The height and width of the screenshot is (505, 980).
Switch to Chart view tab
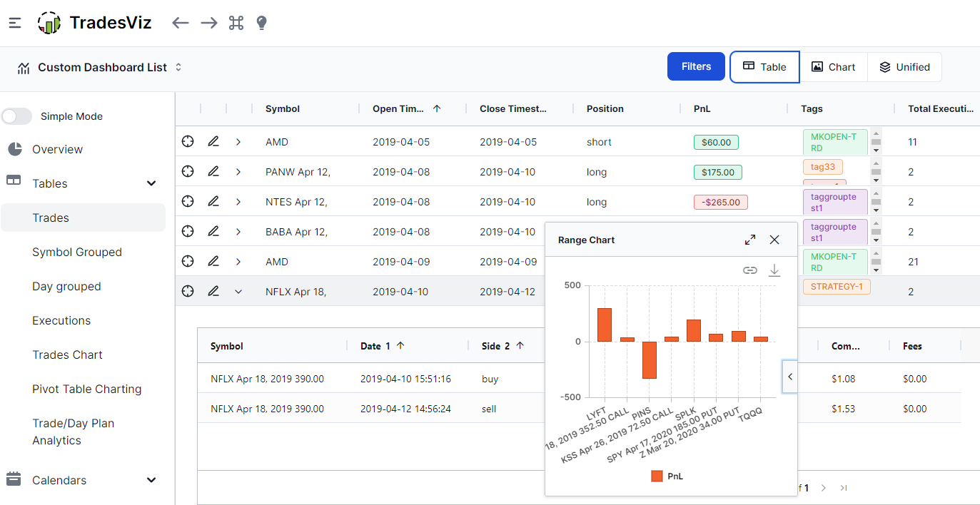pyautogui.click(x=833, y=67)
